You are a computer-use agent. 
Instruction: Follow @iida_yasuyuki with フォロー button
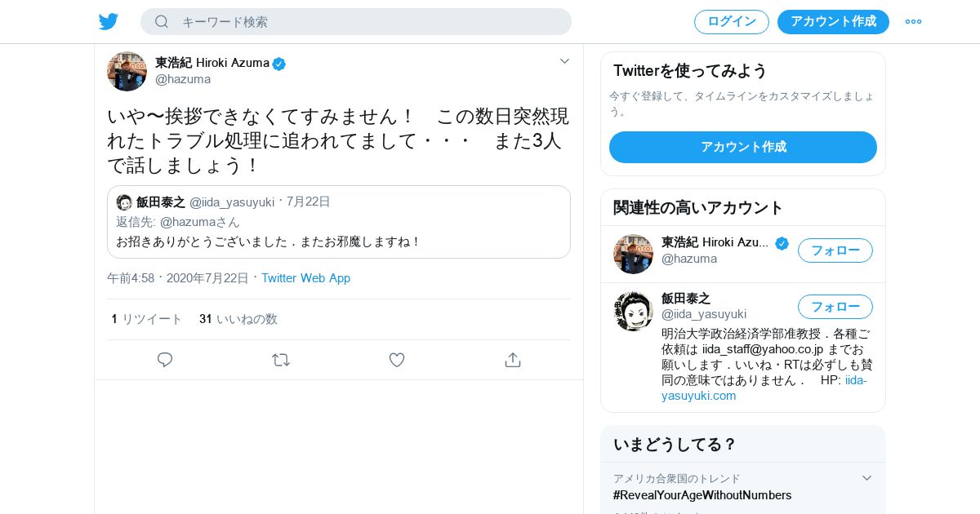835,307
